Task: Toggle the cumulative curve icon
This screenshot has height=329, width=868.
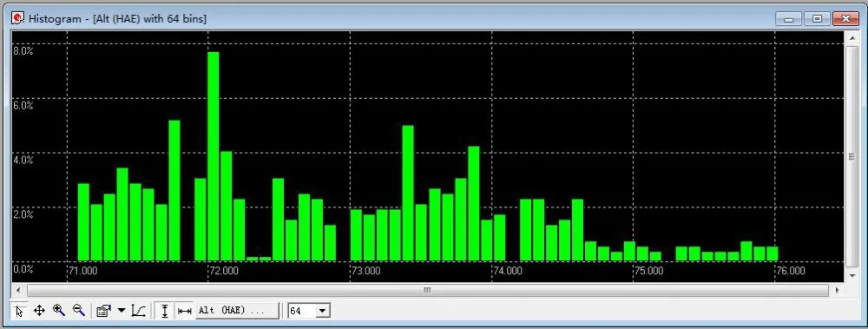Action: click(138, 311)
